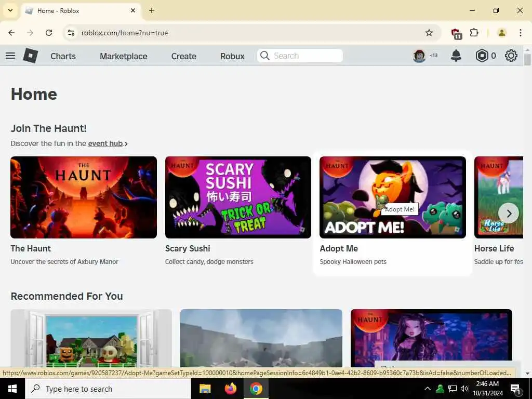The height and width of the screenshot is (399, 532).
Task: Click the page vertical scrollbar thumb
Action: point(527,59)
